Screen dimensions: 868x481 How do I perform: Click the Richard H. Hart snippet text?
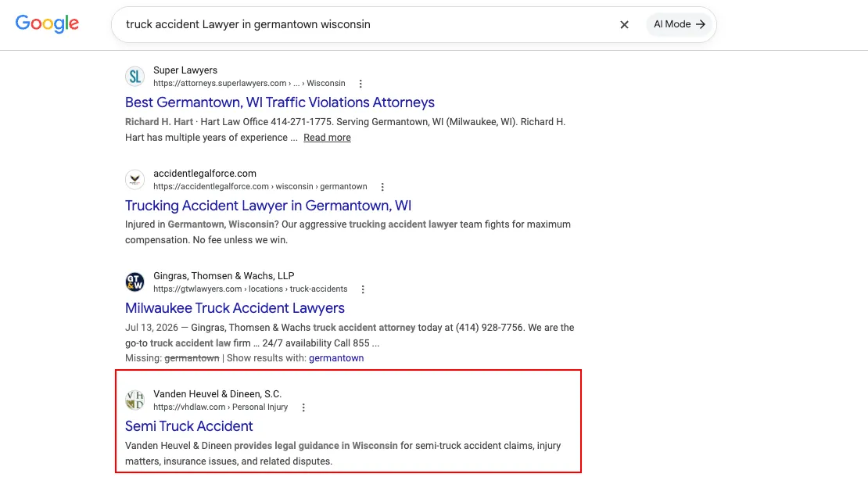pyautogui.click(x=159, y=122)
